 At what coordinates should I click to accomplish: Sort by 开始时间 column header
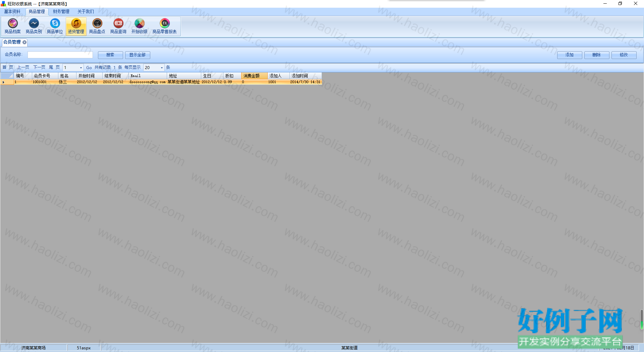point(90,76)
